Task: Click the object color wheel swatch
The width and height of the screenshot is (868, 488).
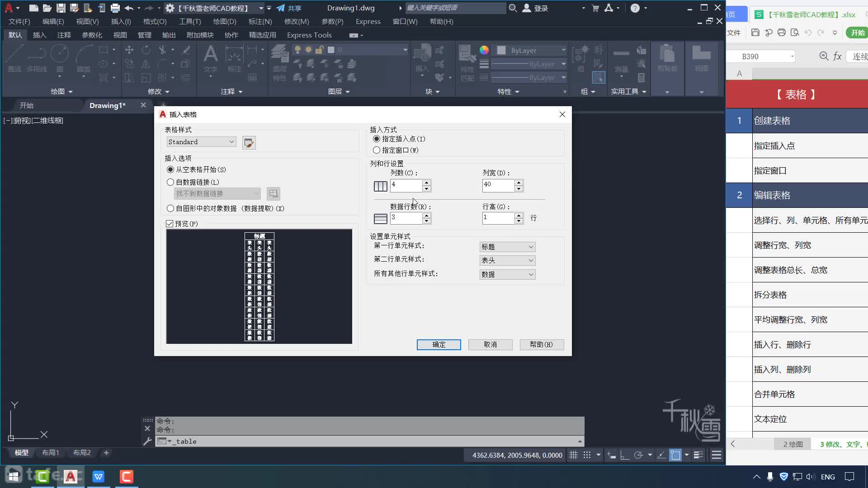Action: coord(484,50)
